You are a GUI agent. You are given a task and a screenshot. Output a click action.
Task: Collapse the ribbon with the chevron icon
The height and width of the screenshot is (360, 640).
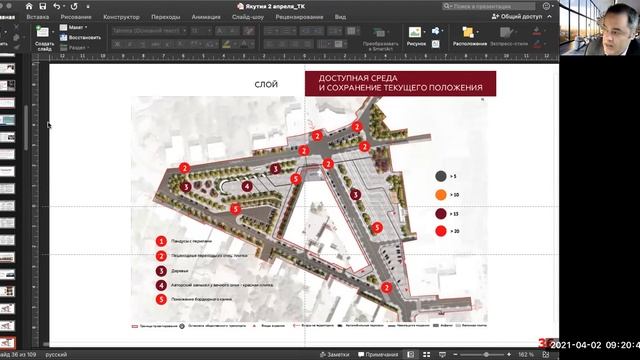click(549, 16)
